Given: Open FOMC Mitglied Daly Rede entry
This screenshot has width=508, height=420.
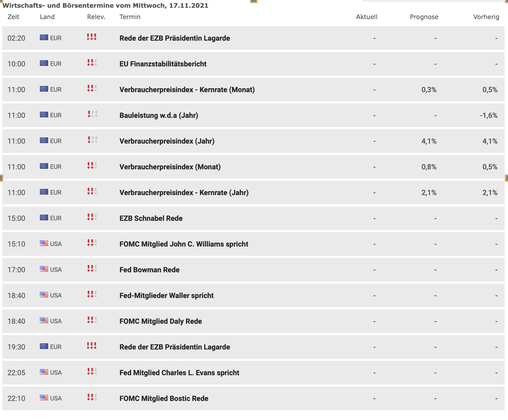Looking at the screenshot, I should click(x=161, y=321).
